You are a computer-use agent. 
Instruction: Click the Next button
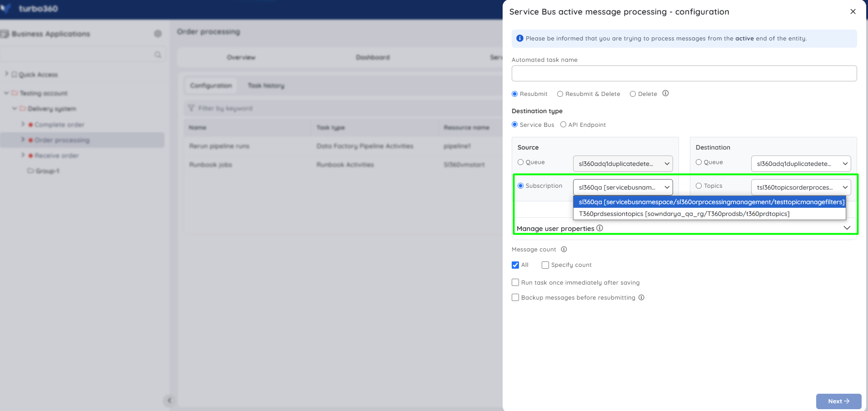[x=838, y=401]
